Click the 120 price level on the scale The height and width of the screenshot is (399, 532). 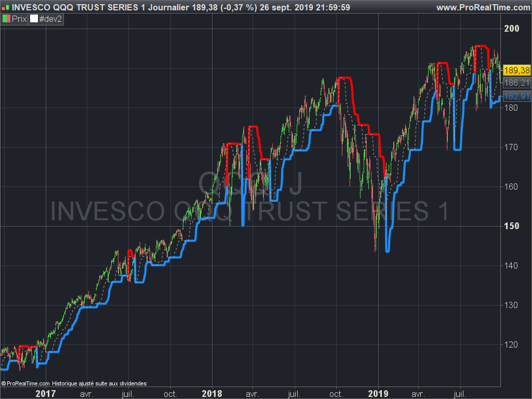point(511,345)
